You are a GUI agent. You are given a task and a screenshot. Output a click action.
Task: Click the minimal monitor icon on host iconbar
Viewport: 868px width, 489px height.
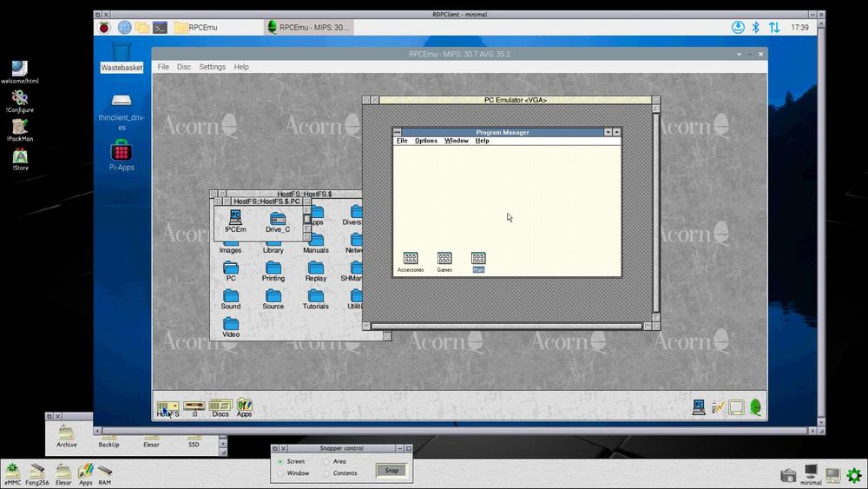click(x=811, y=474)
